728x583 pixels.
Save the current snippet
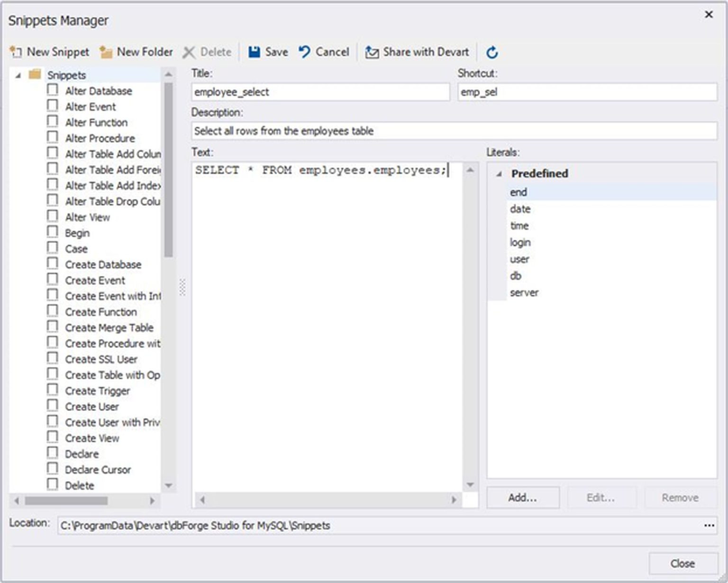268,52
